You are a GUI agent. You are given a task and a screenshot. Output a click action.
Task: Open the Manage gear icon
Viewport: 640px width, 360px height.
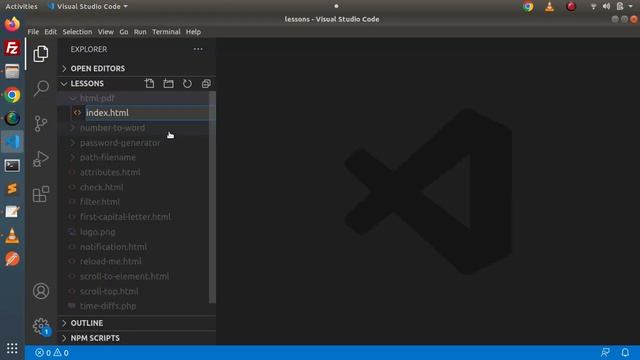(x=41, y=326)
